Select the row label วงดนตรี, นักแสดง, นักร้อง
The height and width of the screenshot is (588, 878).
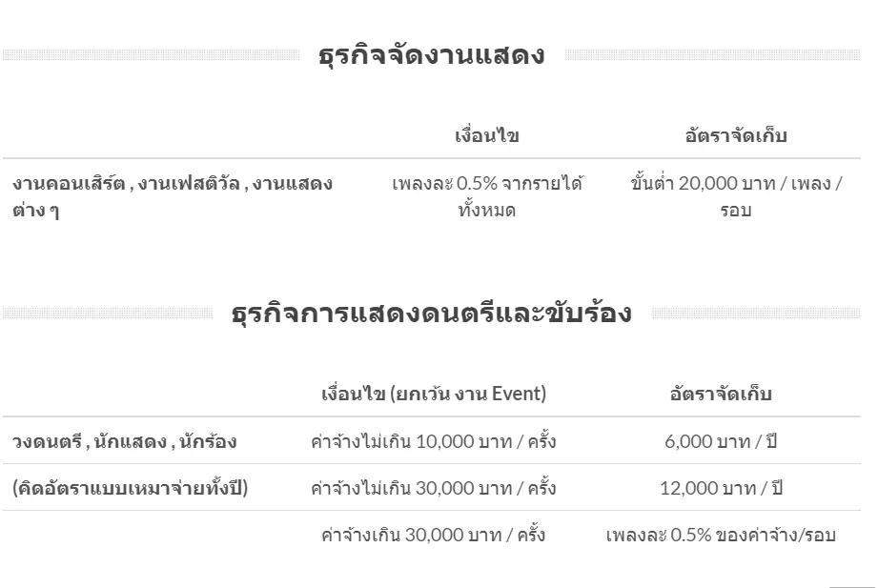point(125,442)
